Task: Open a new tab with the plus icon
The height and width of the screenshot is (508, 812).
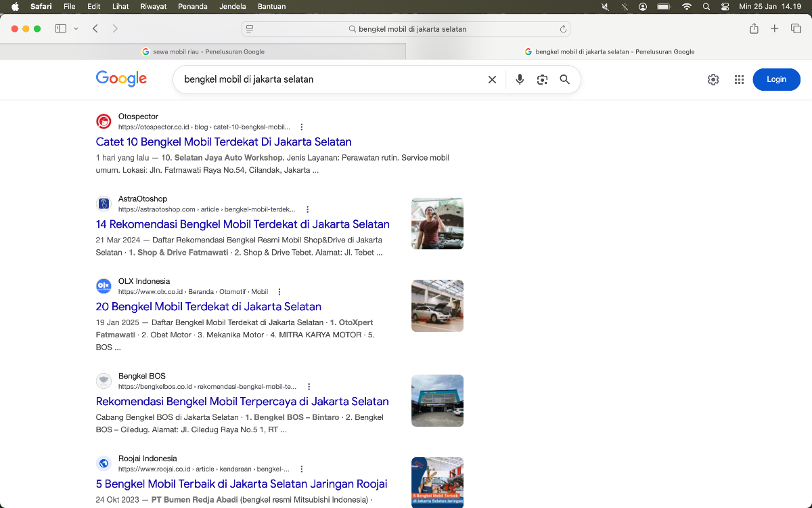Action: [774, 28]
